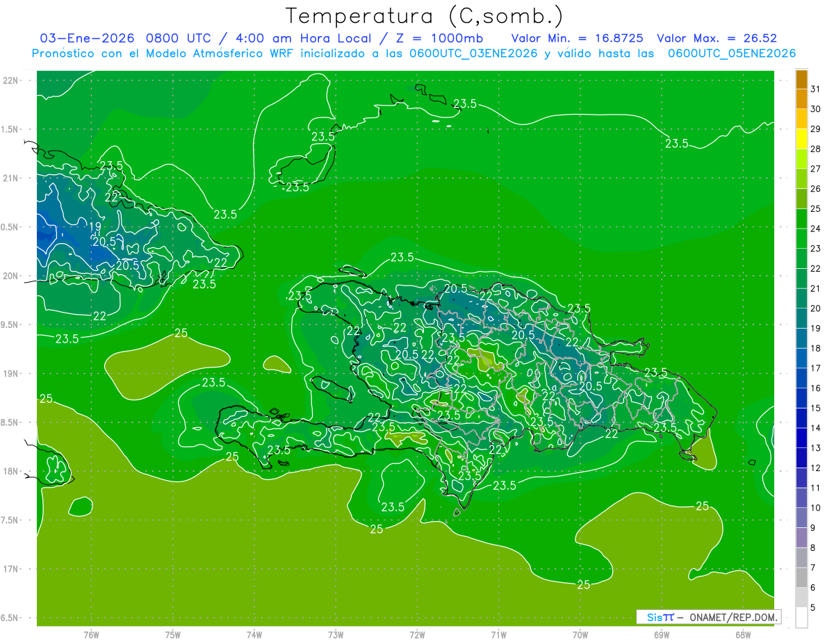834x644 pixels.
Task: Click the "0800 UTC" time text
Action: (x=180, y=38)
